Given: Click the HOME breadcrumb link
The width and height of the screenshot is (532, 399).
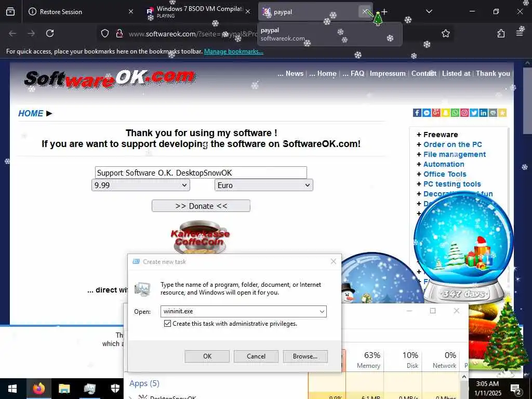Looking at the screenshot, I should 31,113.
